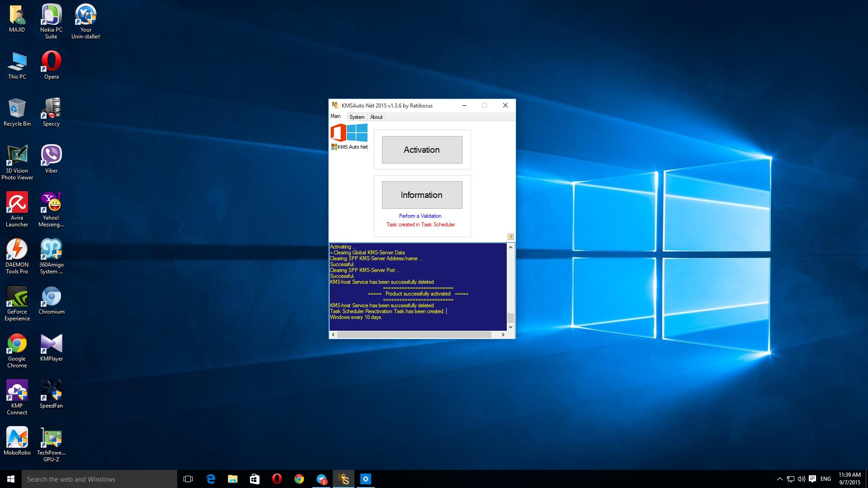Click the log's scroll up arrow
This screenshot has height=488, width=868.
click(x=510, y=247)
